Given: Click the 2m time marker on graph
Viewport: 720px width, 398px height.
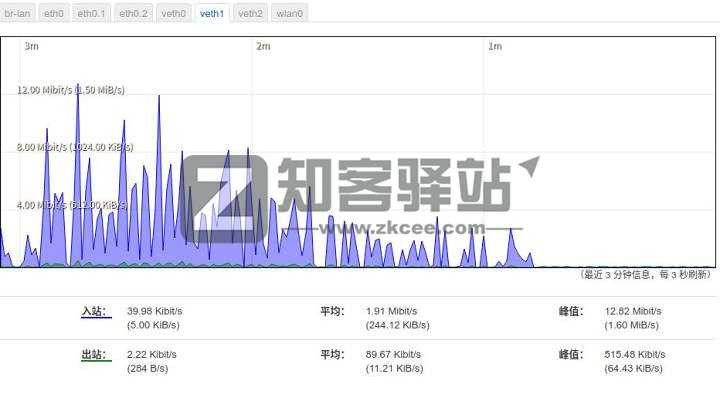Looking at the screenshot, I should coord(264,46).
